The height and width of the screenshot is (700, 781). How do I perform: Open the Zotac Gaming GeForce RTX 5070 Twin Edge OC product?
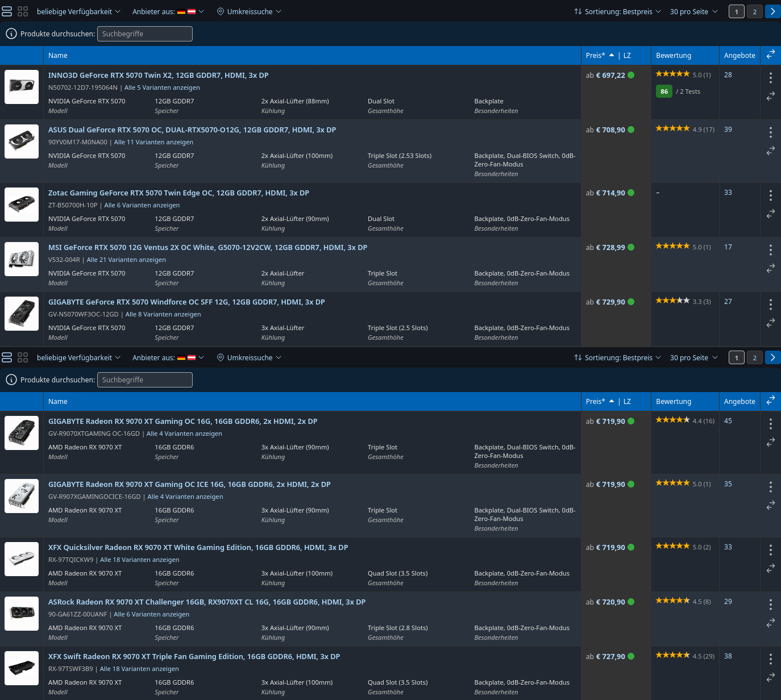click(178, 193)
